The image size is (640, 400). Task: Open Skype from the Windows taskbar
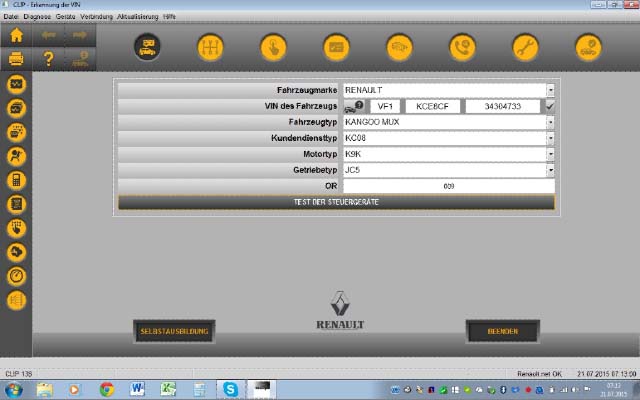pyautogui.click(x=231, y=389)
